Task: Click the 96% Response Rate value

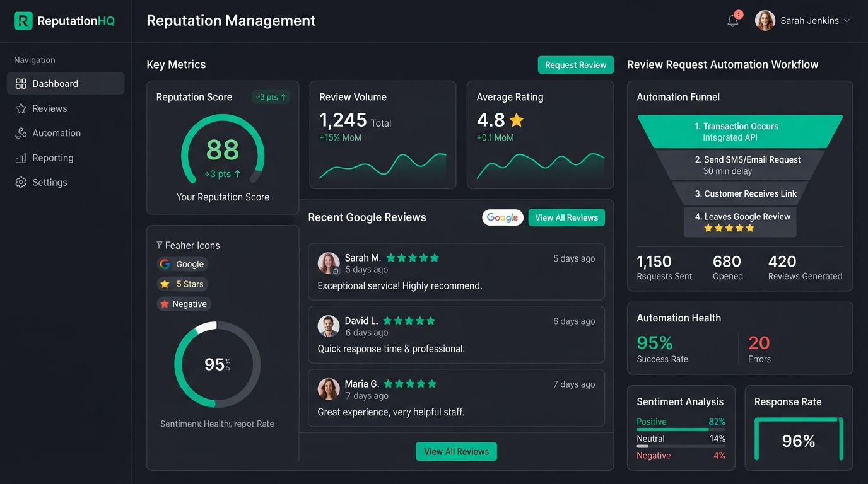Action: click(799, 441)
